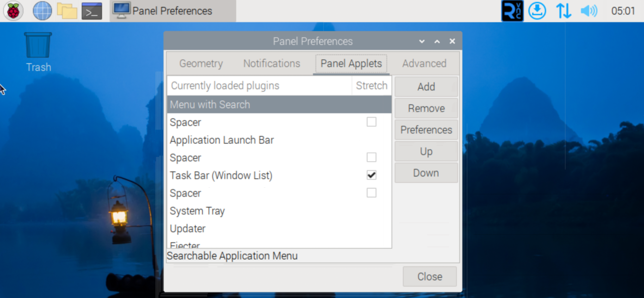644x298 pixels.
Task: Select the System Tray plugin row
Action: (x=279, y=211)
